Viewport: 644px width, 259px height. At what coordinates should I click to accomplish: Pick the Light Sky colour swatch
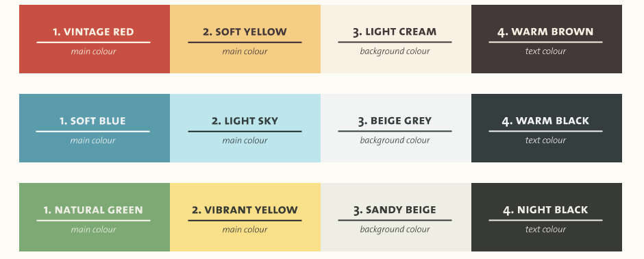coord(245,128)
